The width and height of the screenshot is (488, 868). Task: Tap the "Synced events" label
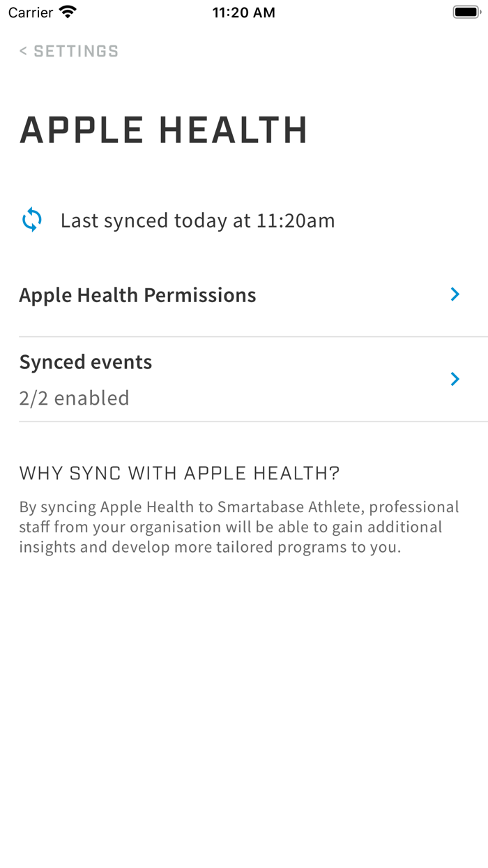[86, 362]
